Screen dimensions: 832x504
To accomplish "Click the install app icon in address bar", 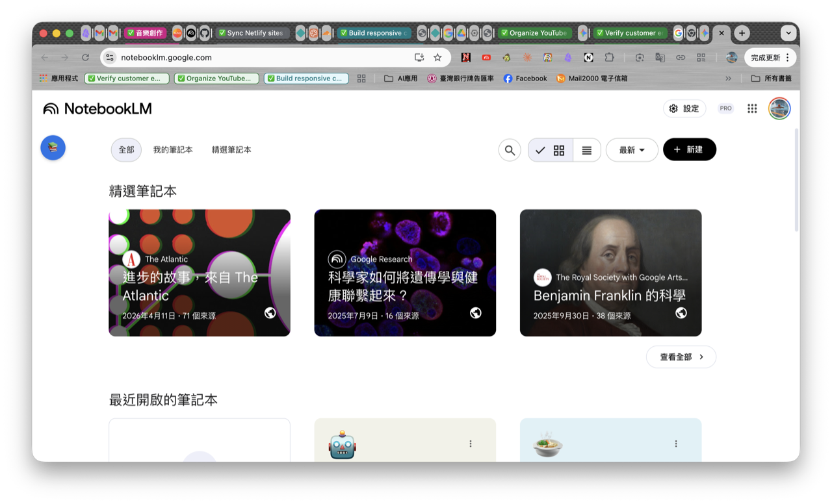I will [x=419, y=57].
